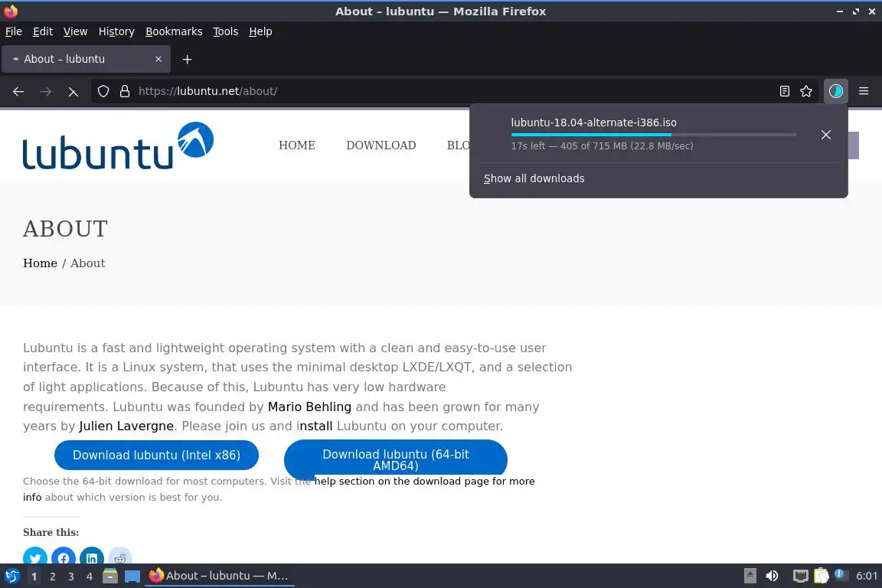Click the ABOUT page heading
The height and width of the screenshot is (588, 882).
65,229
